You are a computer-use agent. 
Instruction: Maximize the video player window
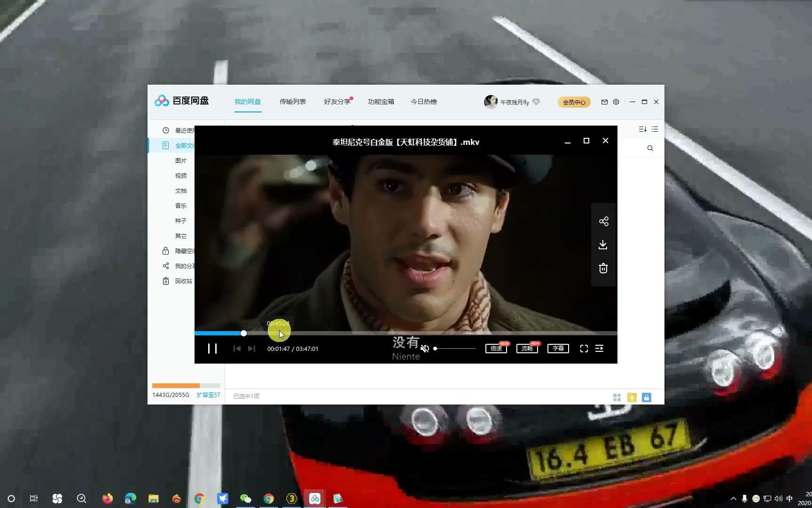click(x=586, y=141)
